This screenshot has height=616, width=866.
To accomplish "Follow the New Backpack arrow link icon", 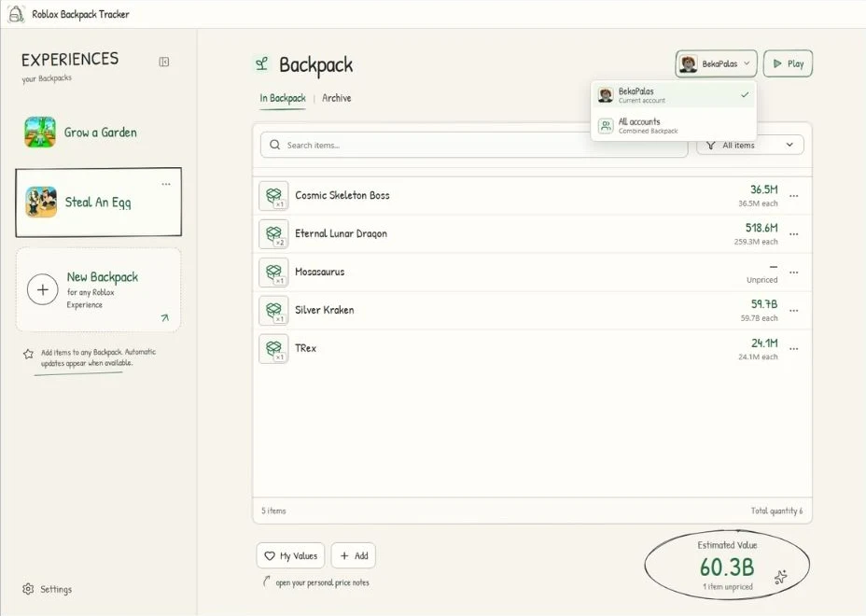I will coord(164,317).
